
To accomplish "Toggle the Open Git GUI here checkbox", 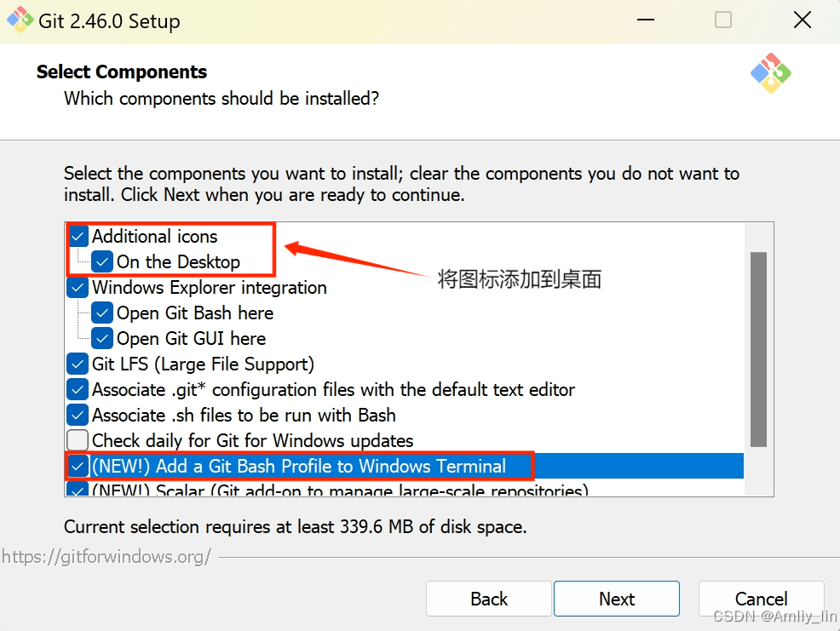I will pyautogui.click(x=101, y=339).
